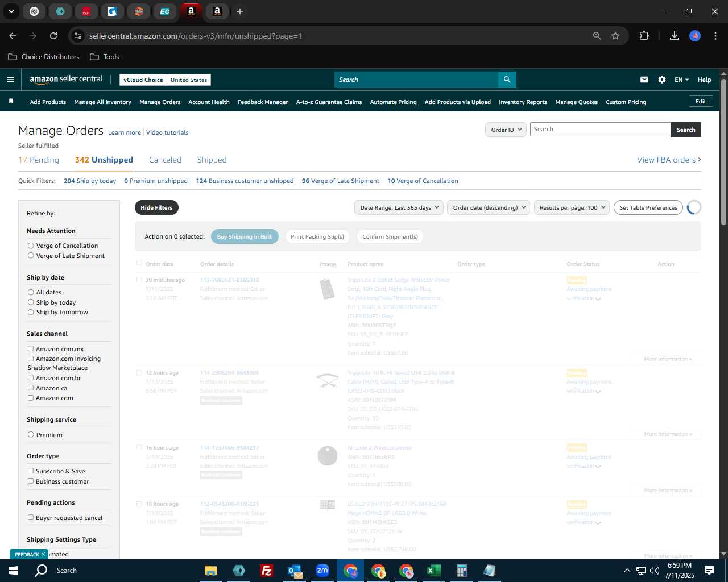728x582 pixels.
Task: Open the View FBA orders link
Action: (x=669, y=160)
